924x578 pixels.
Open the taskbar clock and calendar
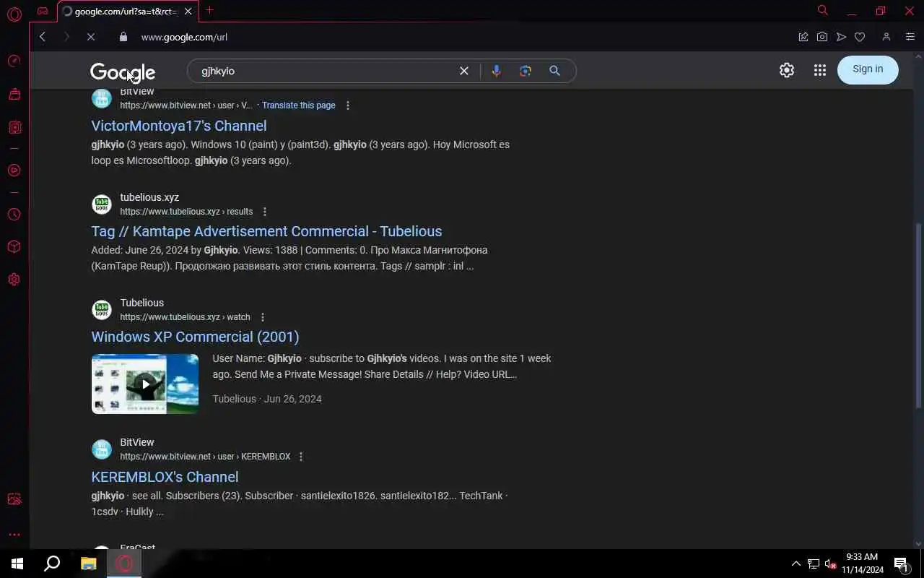(x=862, y=564)
